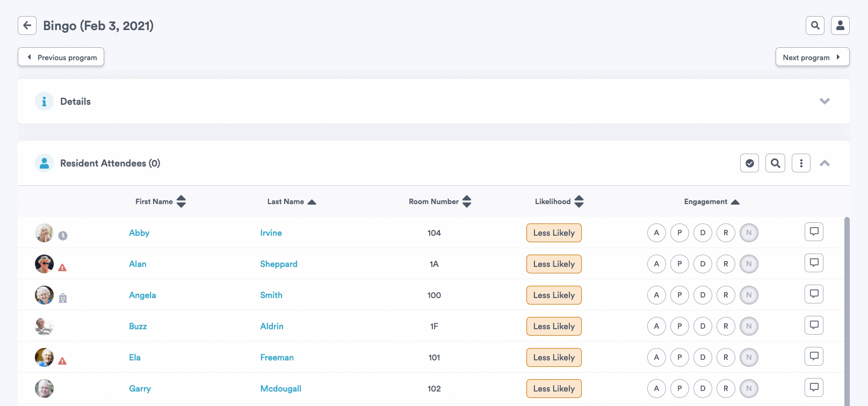Toggle engagement A for Abby Irvine
This screenshot has height=406, width=868.
click(656, 233)
